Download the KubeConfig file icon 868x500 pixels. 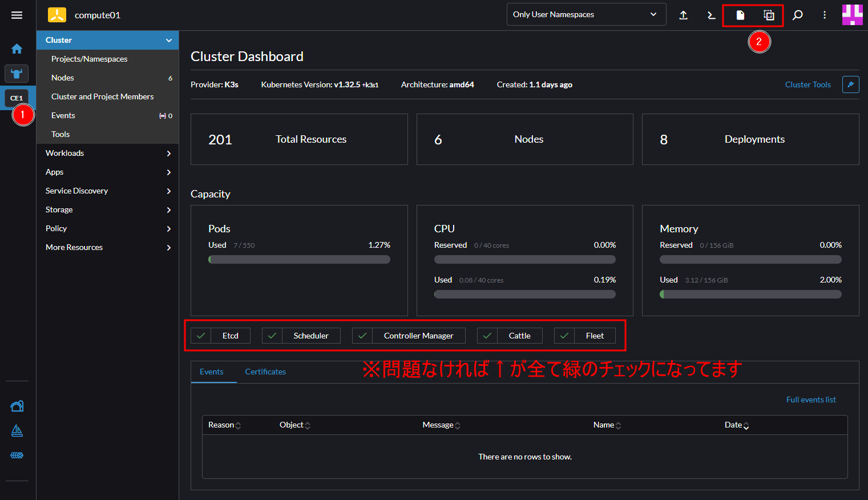tap(740, 15)
